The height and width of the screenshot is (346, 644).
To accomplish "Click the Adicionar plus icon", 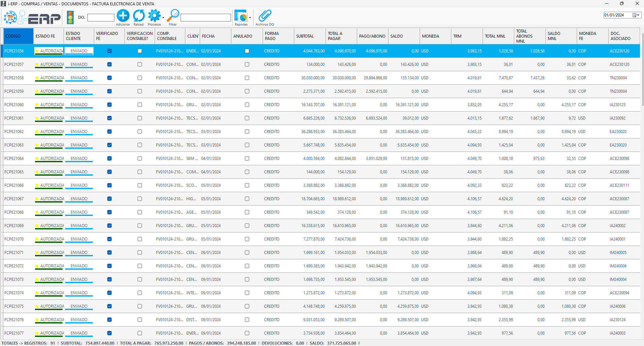I will coord(123,16).
